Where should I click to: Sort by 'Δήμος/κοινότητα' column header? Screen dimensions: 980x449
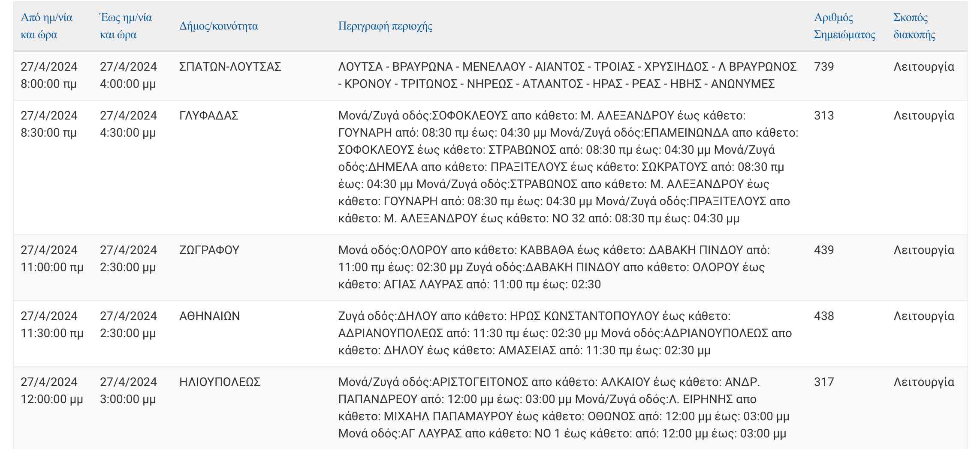coord(218,26)
